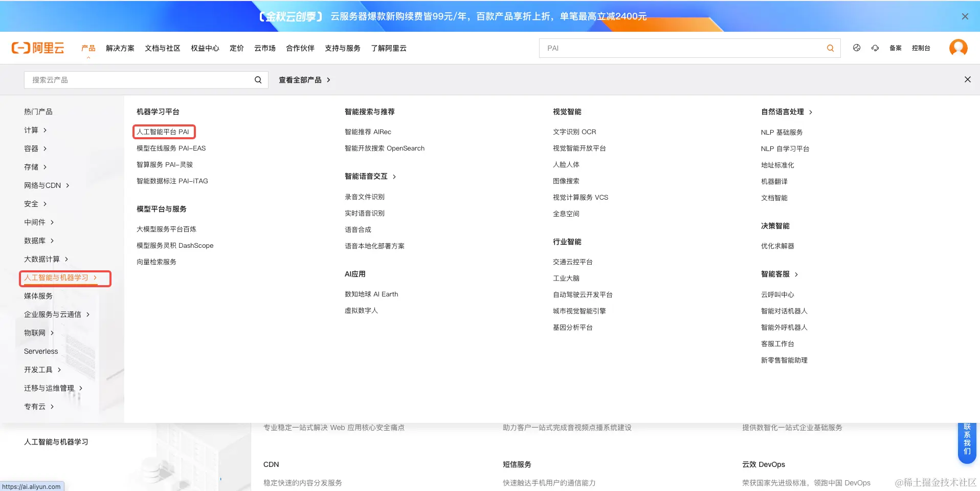The width and height of the screenshot is (980, 491).
Task: Select Serverless in the category sidebar
Action: 41,351
